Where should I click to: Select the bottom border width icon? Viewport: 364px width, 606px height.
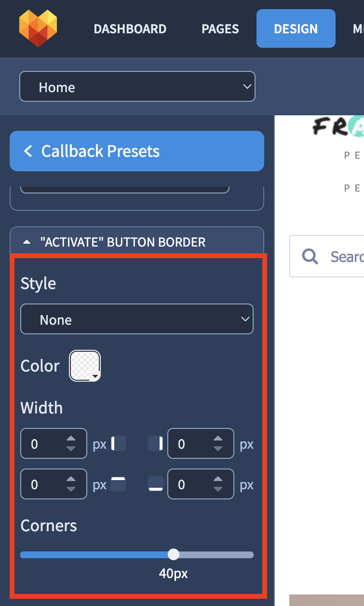pos(155,484)
